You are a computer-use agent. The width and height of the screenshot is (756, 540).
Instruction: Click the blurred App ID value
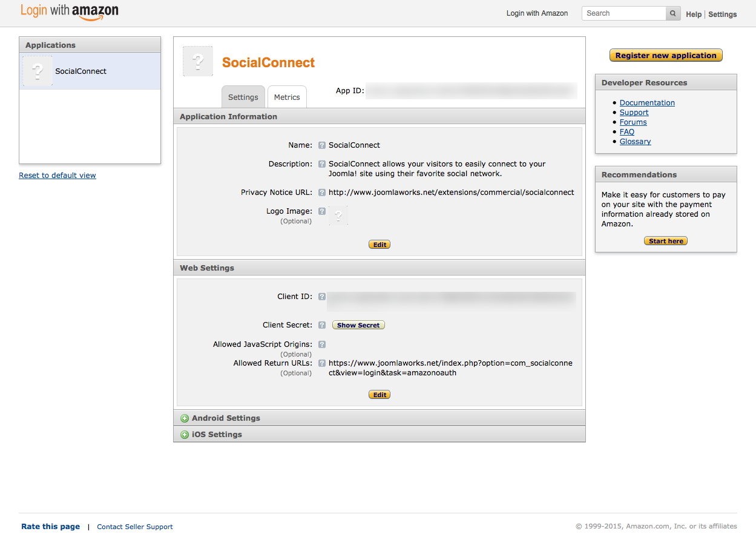pyautogui.click(x=472, y=91)
